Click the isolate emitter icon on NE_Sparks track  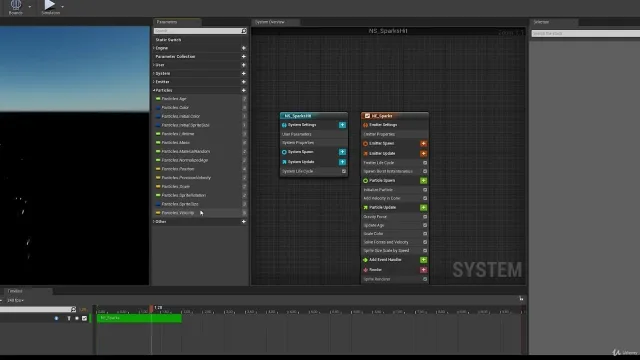point(69,318)
